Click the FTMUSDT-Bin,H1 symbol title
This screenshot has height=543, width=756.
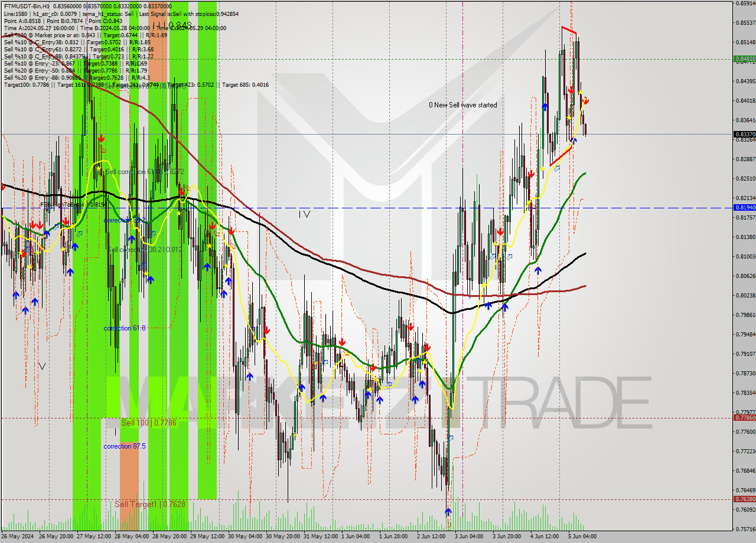tap(27, 6)
